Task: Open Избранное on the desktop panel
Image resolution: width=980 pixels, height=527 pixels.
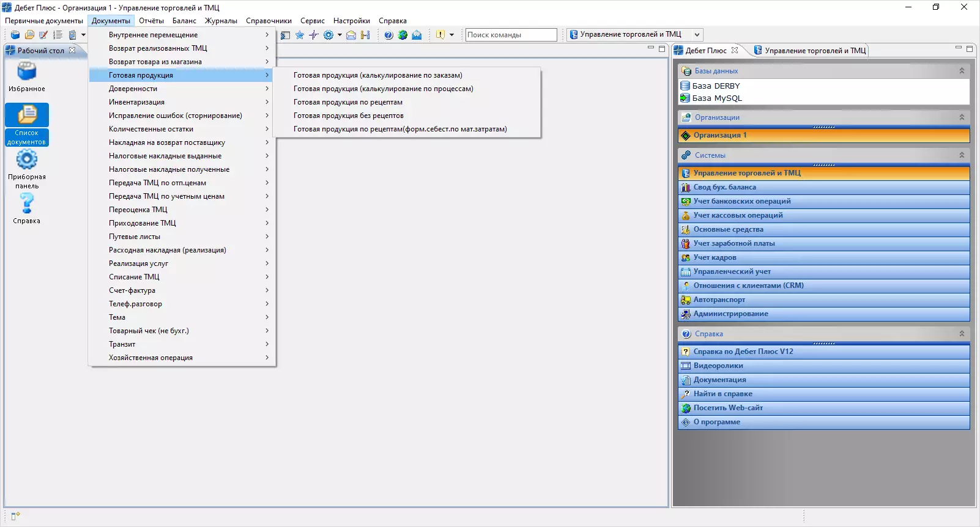Action: coord(27,78)
